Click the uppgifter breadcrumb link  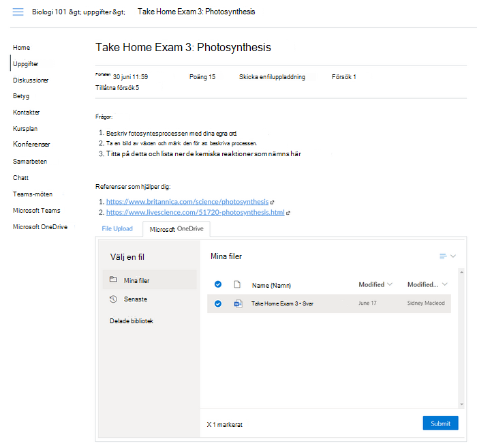(x=97, y=12)
